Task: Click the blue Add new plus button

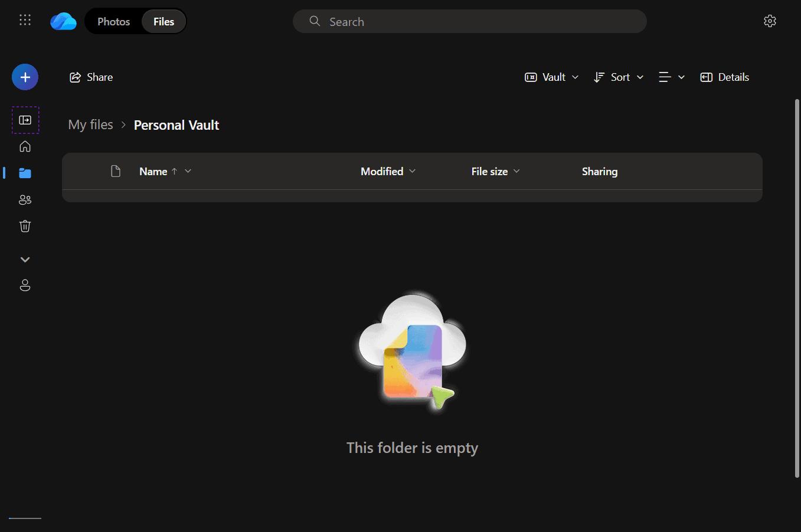Action: 25,77
